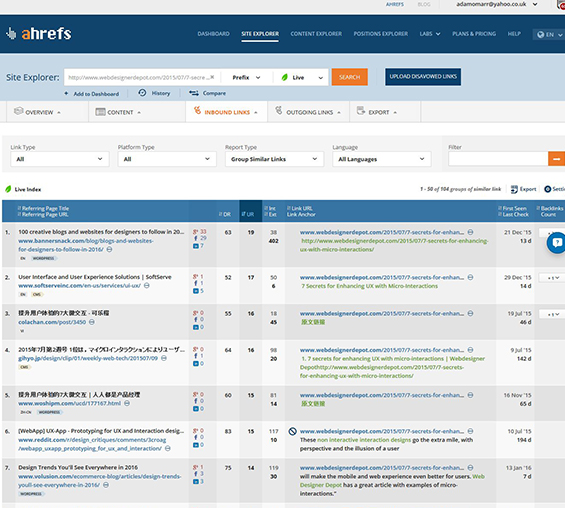Open Positions Explorer
Screen dimensions: 565x508
(381, 34)
